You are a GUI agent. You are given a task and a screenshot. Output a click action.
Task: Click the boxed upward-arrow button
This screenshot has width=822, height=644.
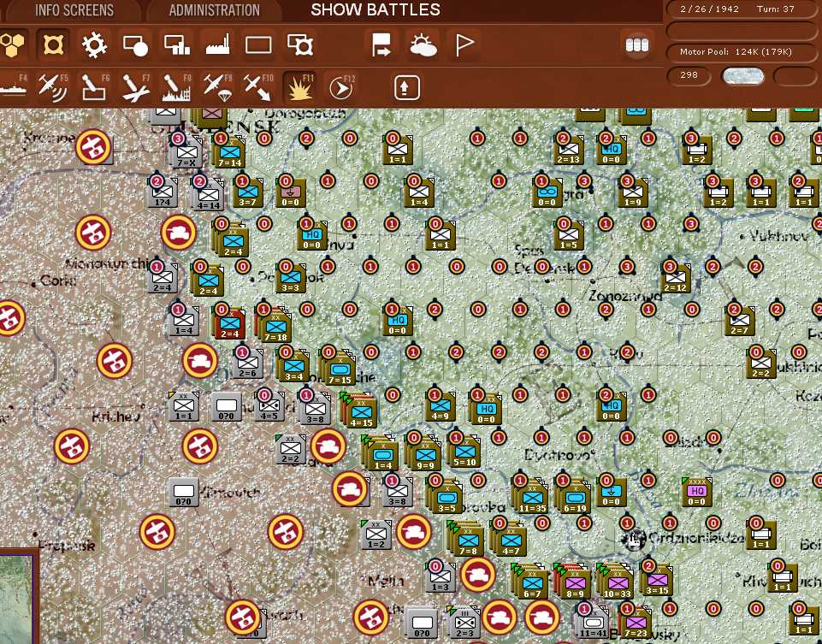(407, 87)
